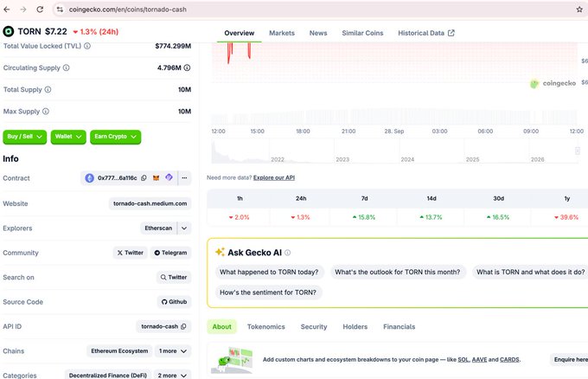
Task: Click the Ethereum logo in Contract row
Action: click(x=89, y=178)
